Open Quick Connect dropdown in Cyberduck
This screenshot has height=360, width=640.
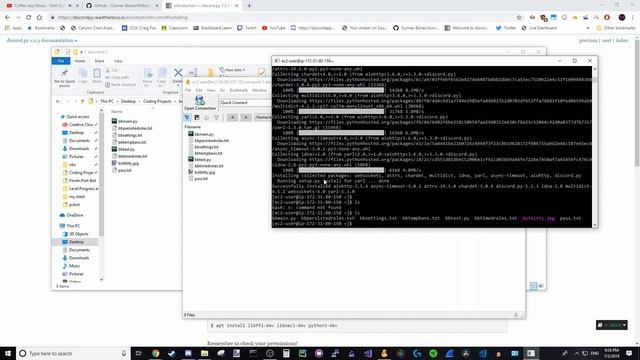245,102
